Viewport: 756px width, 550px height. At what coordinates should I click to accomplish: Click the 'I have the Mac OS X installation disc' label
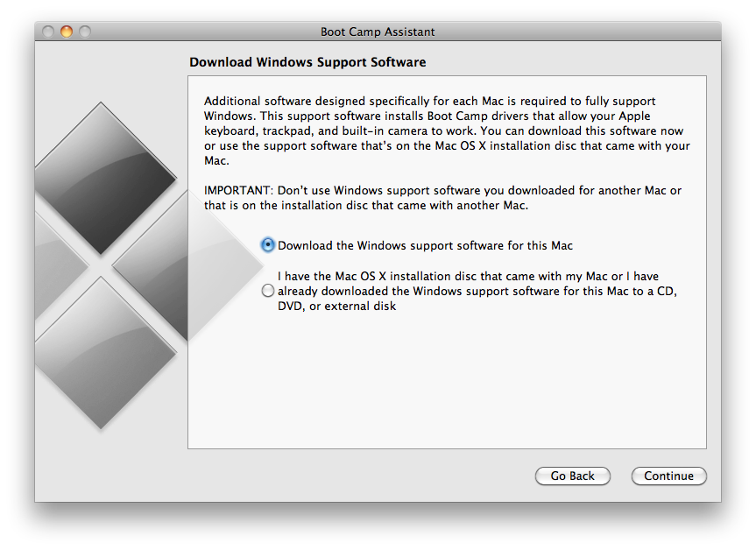click(477, 291)
